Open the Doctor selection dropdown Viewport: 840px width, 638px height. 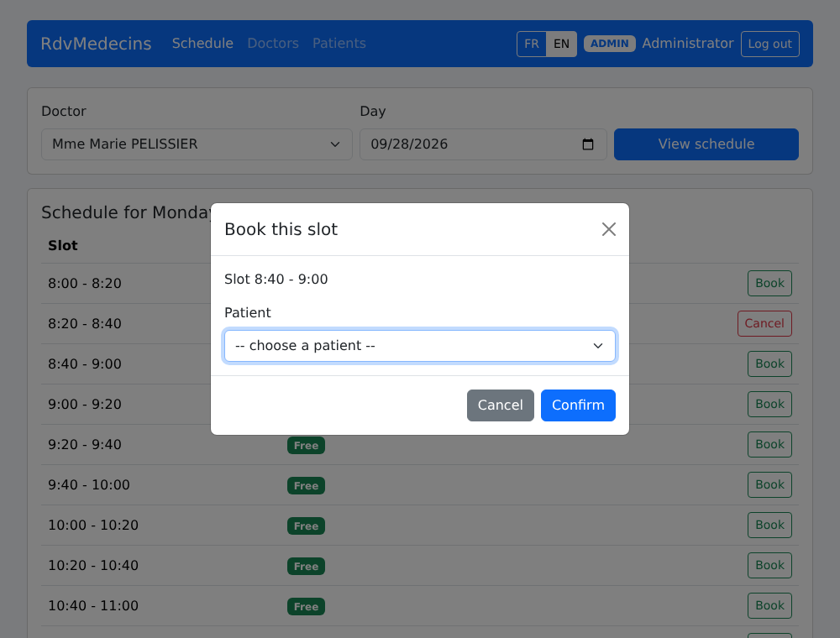(197, 144)
